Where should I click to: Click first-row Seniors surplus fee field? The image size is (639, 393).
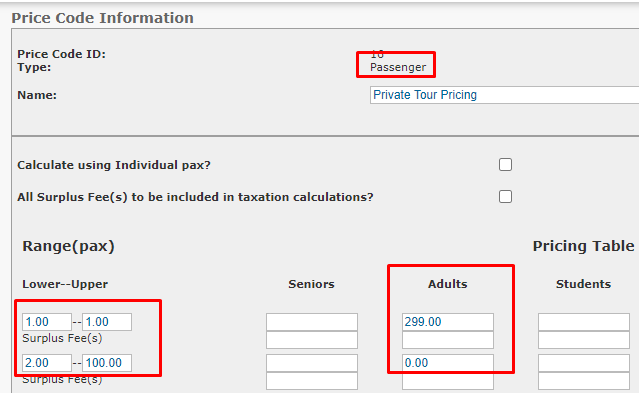pos(312,340)
